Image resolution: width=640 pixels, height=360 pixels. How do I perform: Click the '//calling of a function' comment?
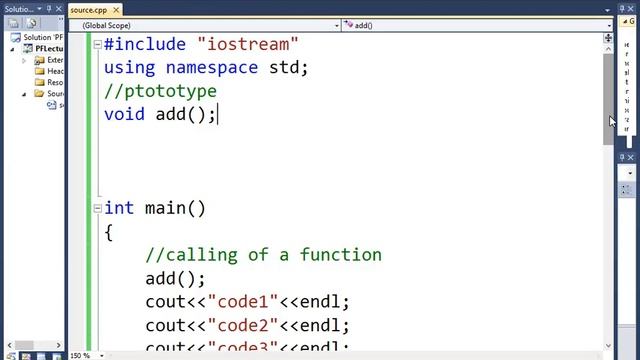click(x=264, y=255)
